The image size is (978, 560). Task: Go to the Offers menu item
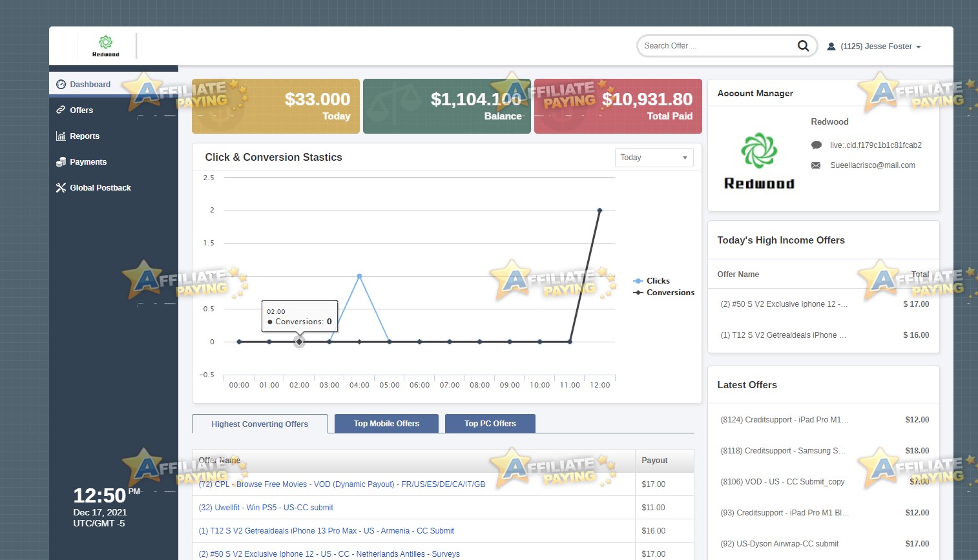(x=114, y=110)
